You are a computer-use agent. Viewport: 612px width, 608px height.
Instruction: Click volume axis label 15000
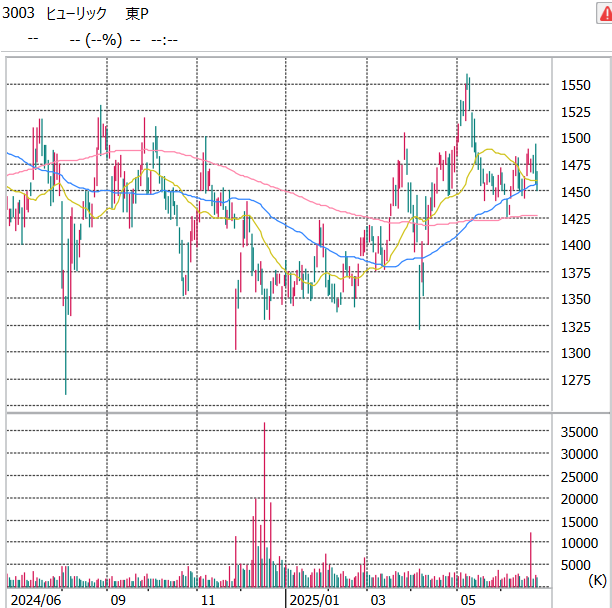pos(579,522)
